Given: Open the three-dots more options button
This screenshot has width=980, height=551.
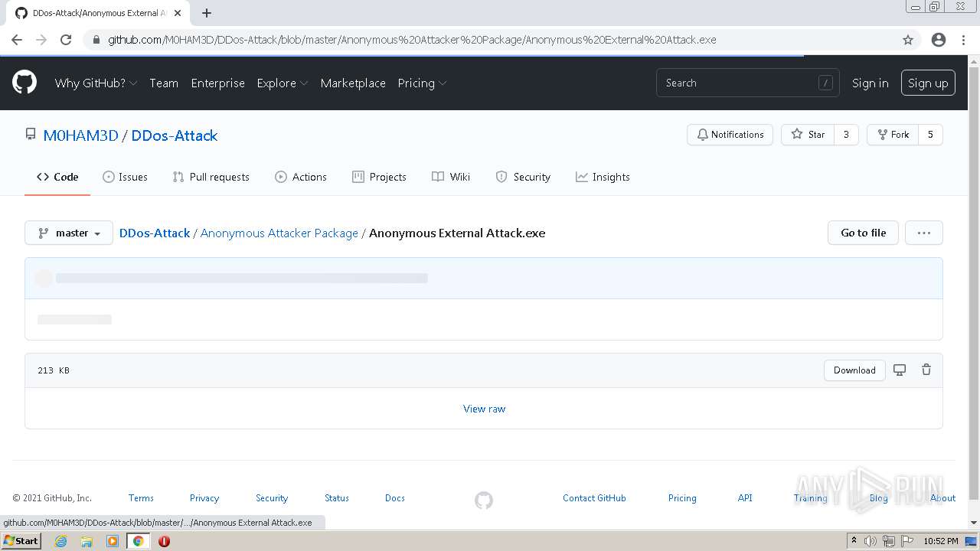Looking at the screenshot, I should (924, 233).
